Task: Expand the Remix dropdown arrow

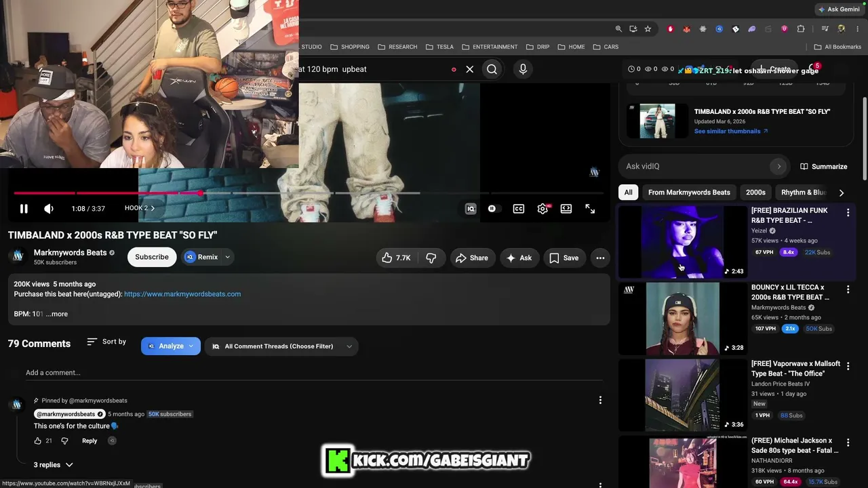Action: tap(228, 257)
